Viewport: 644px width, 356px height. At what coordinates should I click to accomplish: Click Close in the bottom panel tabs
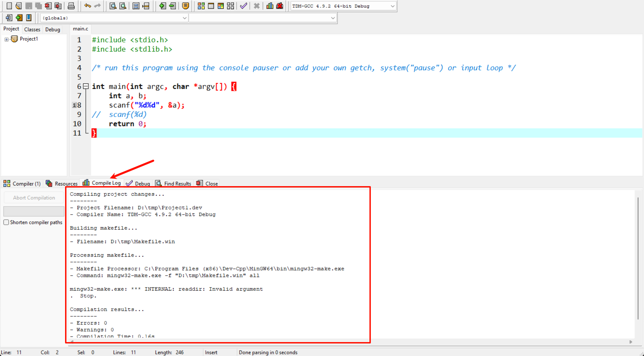[x=207, y=183]
